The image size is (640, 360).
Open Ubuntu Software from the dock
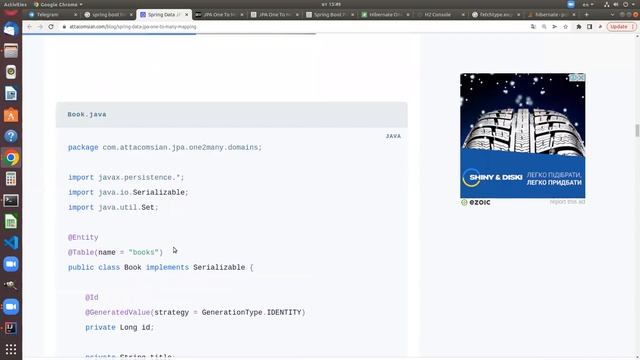[11, 115]
